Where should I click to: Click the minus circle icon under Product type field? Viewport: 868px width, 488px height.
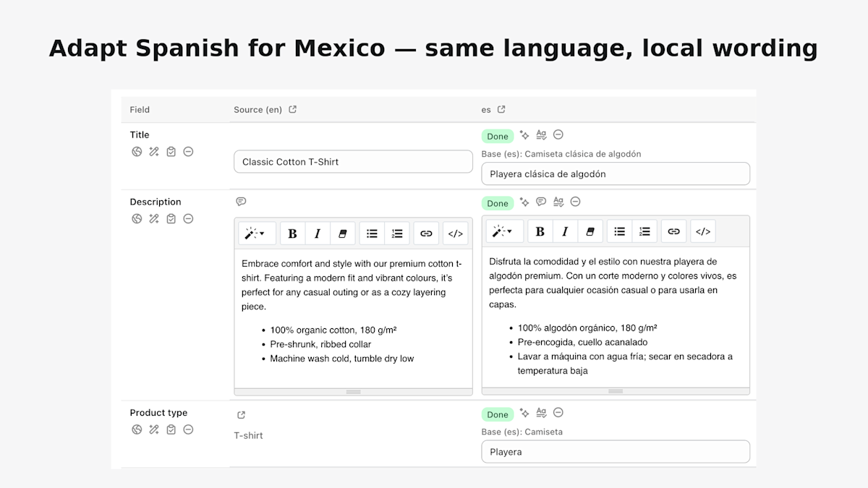[188, 429]
